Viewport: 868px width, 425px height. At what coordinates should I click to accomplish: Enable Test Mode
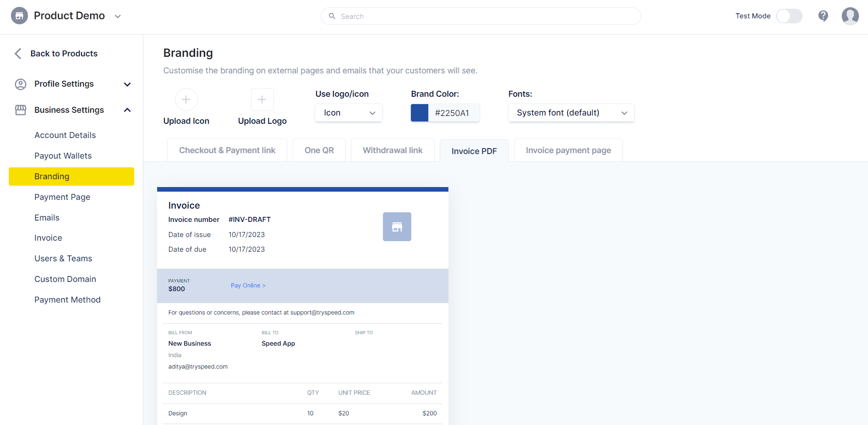point(789,16)
